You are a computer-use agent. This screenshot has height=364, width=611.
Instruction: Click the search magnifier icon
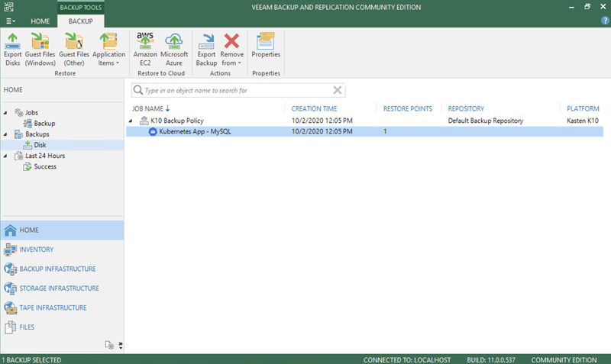click(138, 90)
